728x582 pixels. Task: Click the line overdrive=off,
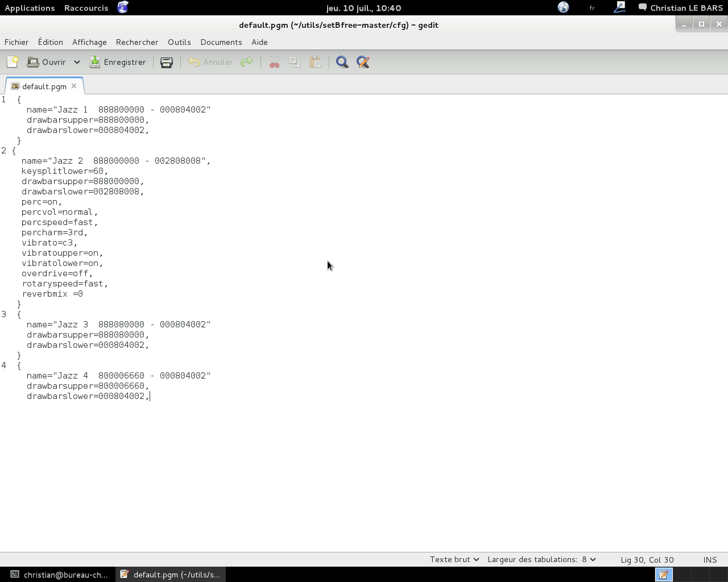(57, 273)
